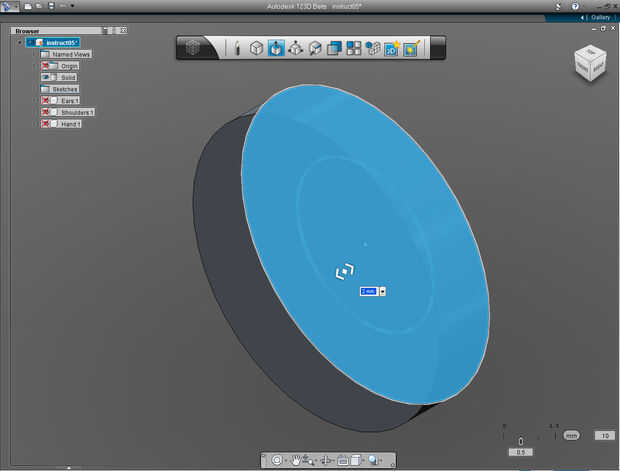Open the mesh cube menu at toolbar left end
Image resolution: width=620 pixels, height=471 pixels.
pos(193,48)
